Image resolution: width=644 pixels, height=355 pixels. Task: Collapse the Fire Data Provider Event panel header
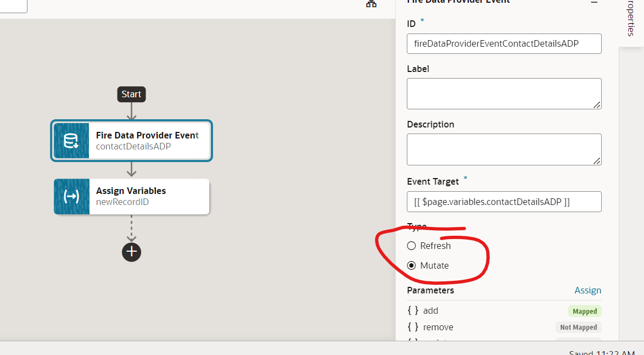[x=594, y=2]
